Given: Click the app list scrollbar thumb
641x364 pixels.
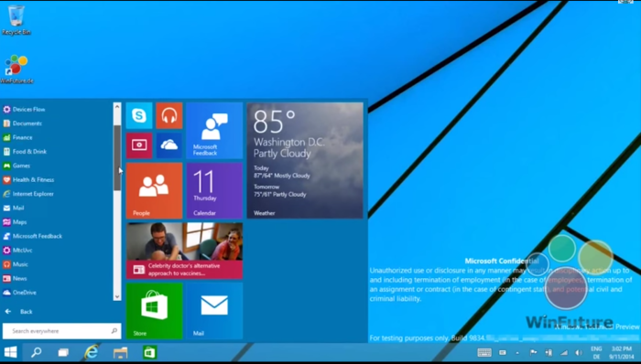Looking at the screenshot, I should [x=117, y=157].
